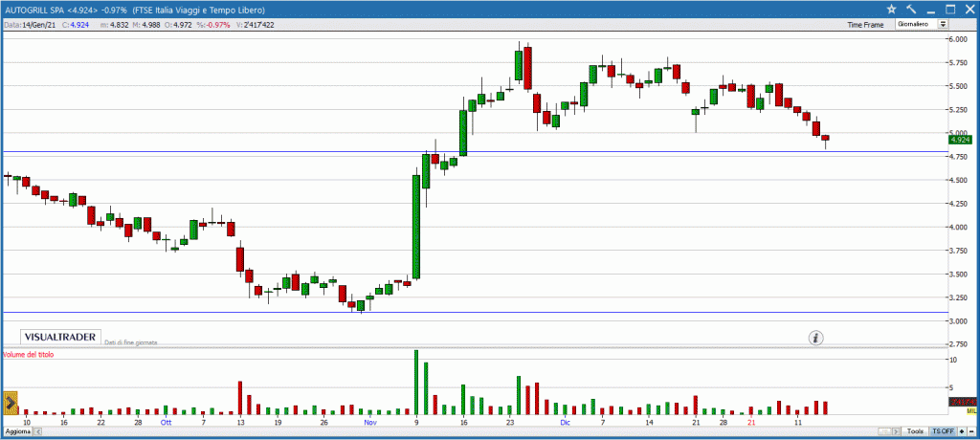Click the 'Time Frame' label
The image size is (980, 440).
coord(865,25)
